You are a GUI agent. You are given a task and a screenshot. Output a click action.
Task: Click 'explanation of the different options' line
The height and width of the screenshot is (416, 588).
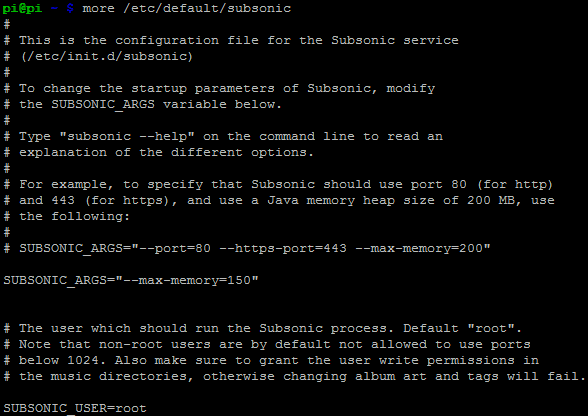pos(166,152)
